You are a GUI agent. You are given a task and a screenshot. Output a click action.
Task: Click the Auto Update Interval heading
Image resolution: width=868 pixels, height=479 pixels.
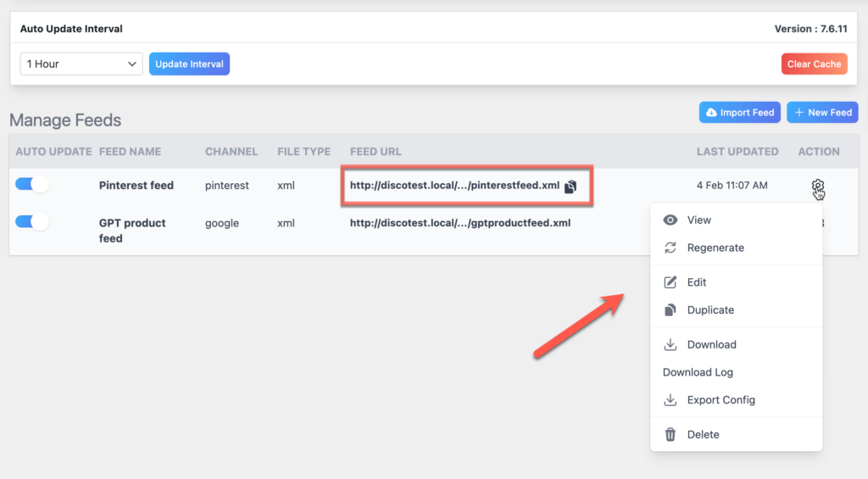tap(71, 29)
